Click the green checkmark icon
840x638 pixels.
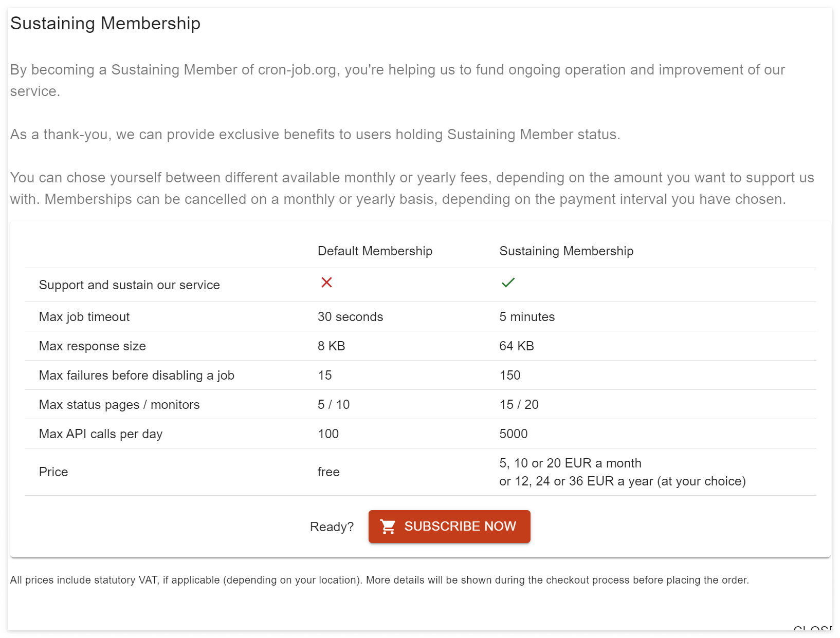click(508, 283)
